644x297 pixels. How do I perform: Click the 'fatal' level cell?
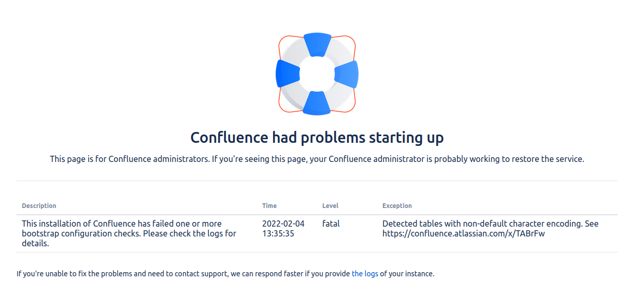[x=331, y=224]
